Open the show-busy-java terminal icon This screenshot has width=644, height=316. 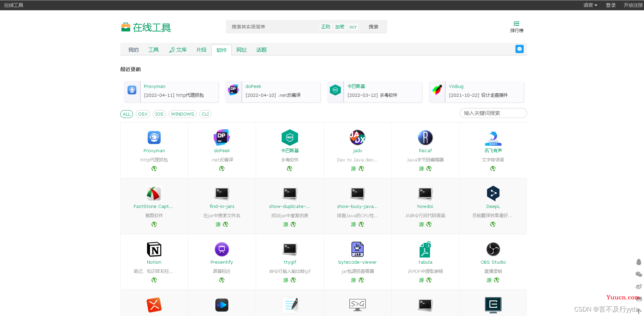point(358,194)
